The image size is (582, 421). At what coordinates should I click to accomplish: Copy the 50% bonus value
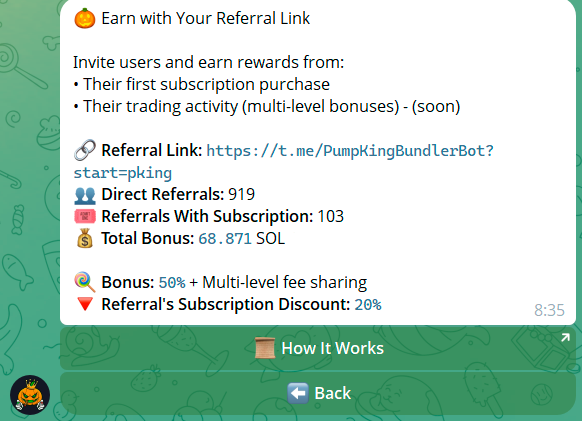[172, 283]
